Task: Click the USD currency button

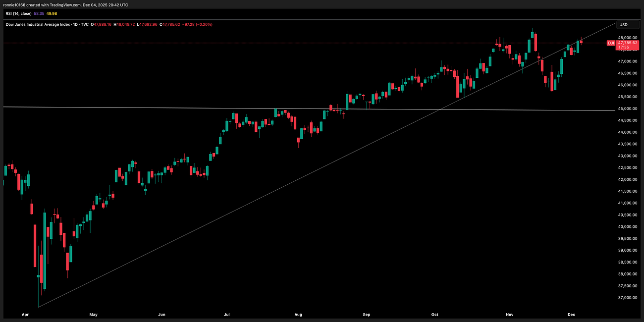Action: 627,24
